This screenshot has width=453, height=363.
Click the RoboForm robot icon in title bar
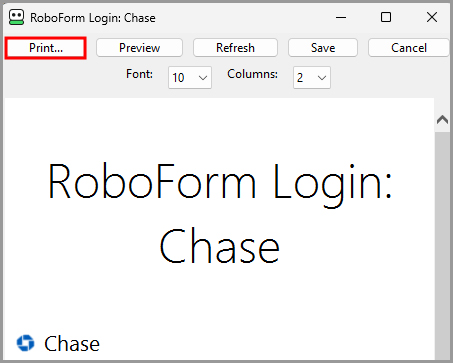coord(16,17)
